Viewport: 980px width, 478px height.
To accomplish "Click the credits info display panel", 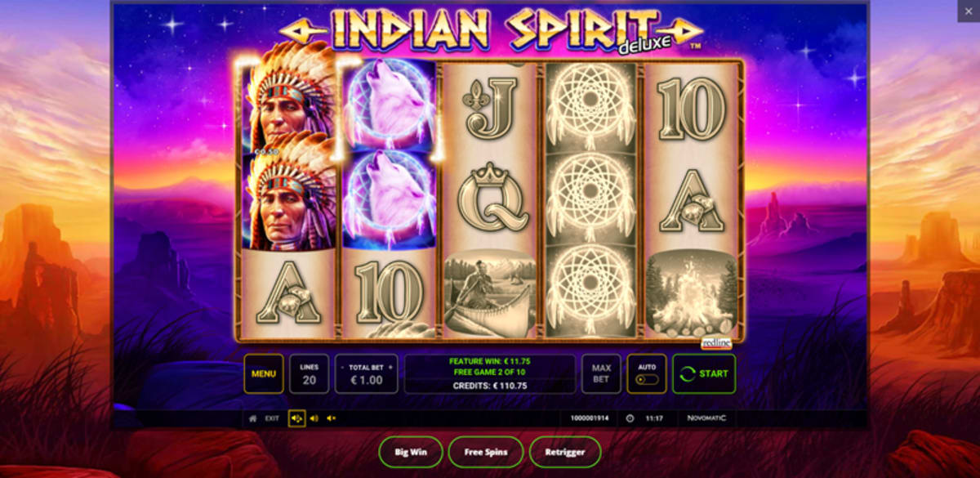I will click(x=490, y=373).
